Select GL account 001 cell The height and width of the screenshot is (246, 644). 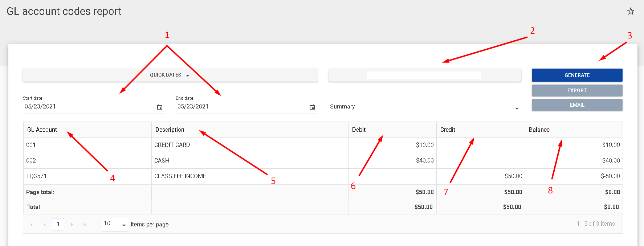point(87,145)
